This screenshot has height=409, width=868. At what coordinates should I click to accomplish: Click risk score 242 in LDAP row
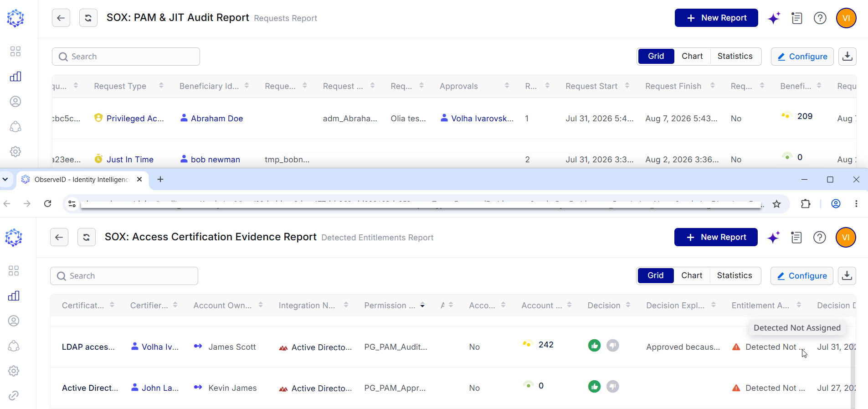pyautogui.click(x=546, y=345)
